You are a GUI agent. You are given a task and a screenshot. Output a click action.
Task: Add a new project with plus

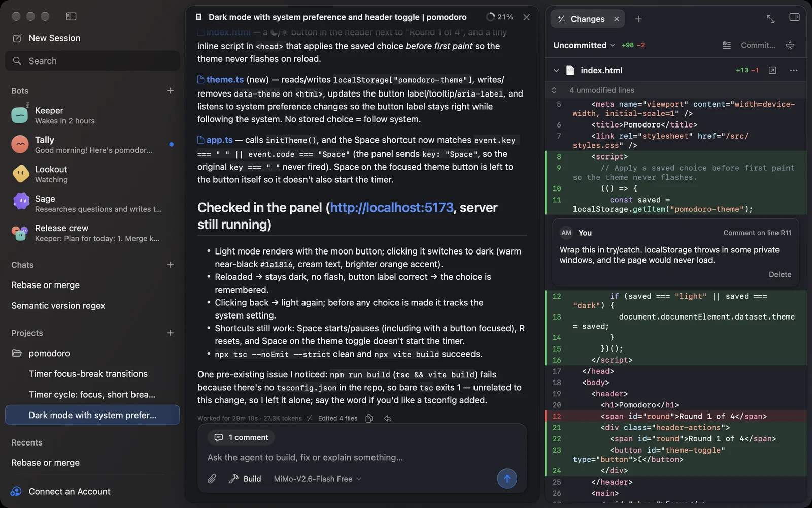point(171,333)
